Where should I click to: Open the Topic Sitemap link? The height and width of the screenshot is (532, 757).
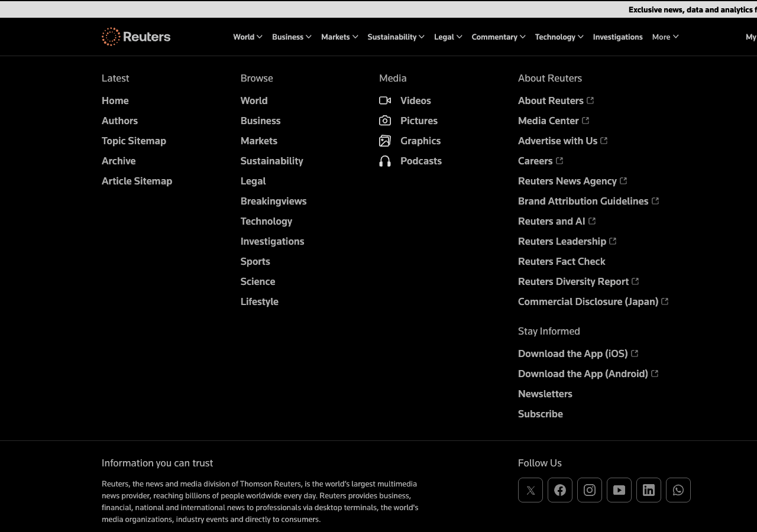134,141
